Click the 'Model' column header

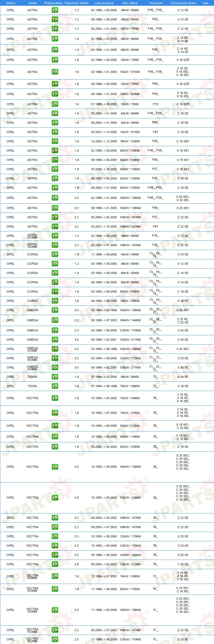tap(33, 3)
